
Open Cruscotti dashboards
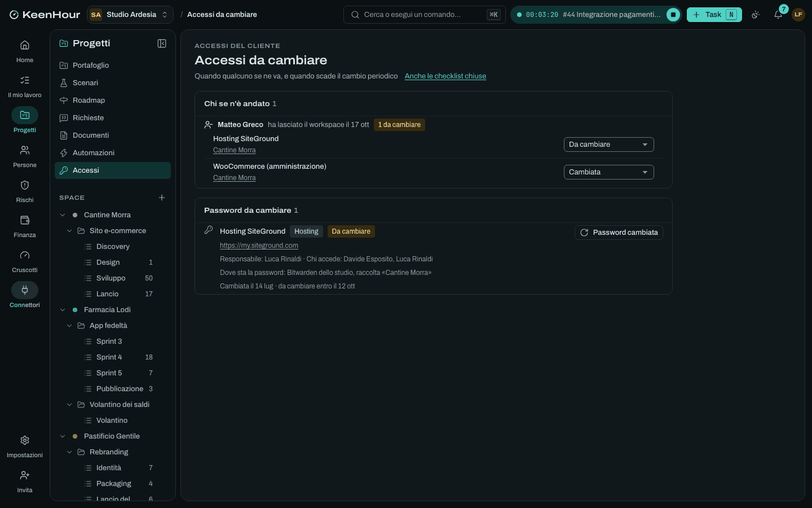(25, 261)
